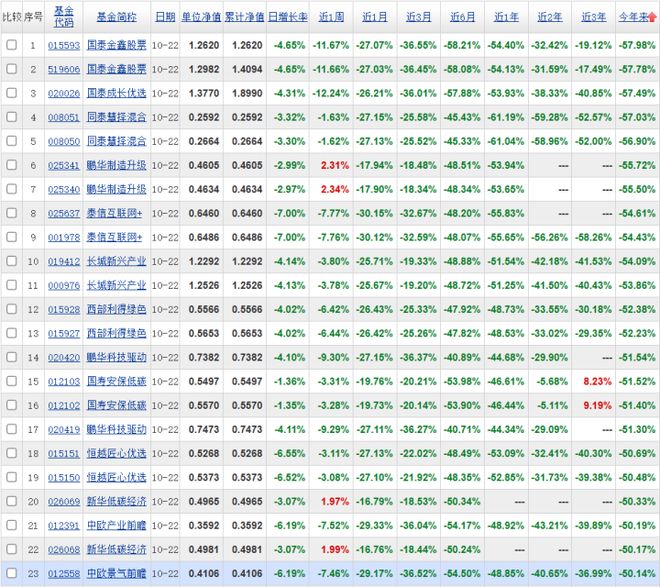Click the red 2.31% weekly return
This screenshot has width=660, height=587.
(335, 165)
